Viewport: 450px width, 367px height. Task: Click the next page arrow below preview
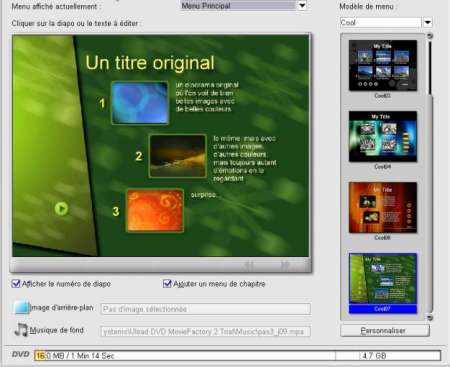[285, 265]
